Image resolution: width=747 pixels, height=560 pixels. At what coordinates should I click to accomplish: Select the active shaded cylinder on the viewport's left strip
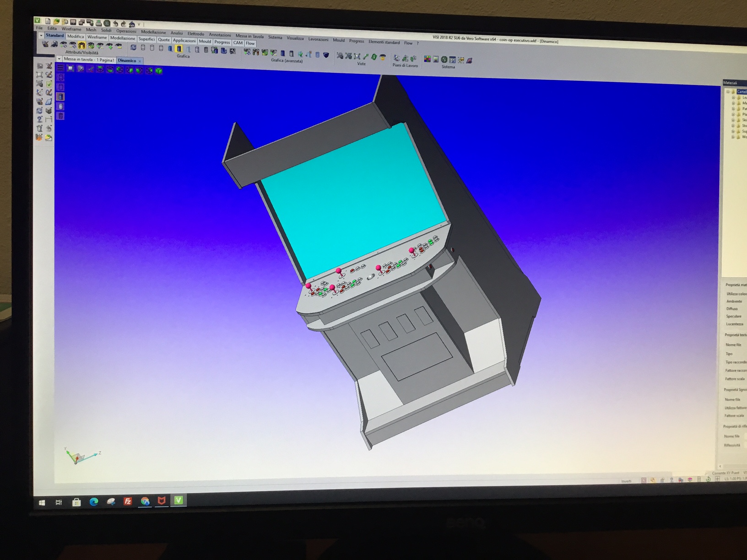point(60,97)
